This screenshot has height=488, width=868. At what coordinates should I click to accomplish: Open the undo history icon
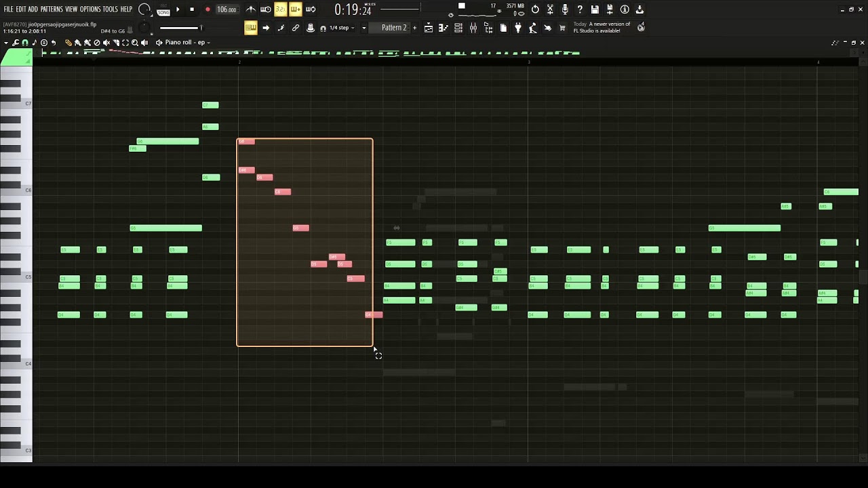[535, 9]
